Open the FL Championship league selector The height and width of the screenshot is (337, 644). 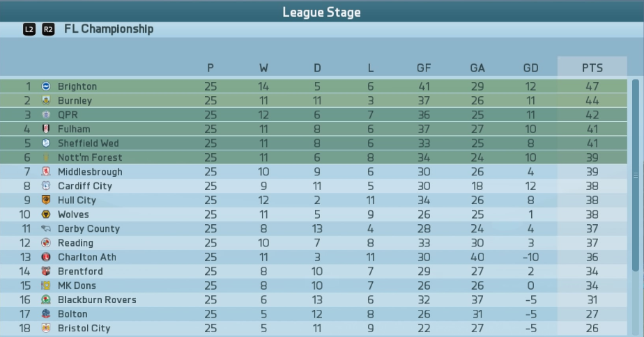109,29
